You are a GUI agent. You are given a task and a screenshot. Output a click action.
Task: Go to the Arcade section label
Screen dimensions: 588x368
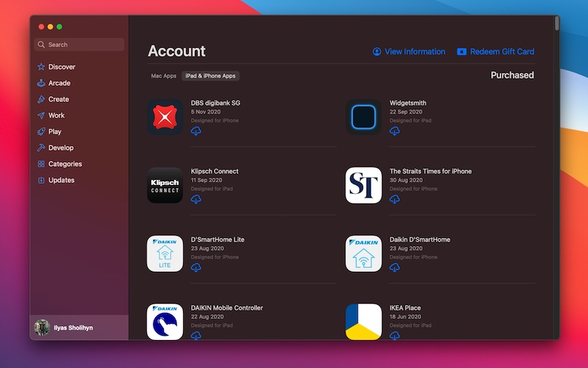pos(60,83)
